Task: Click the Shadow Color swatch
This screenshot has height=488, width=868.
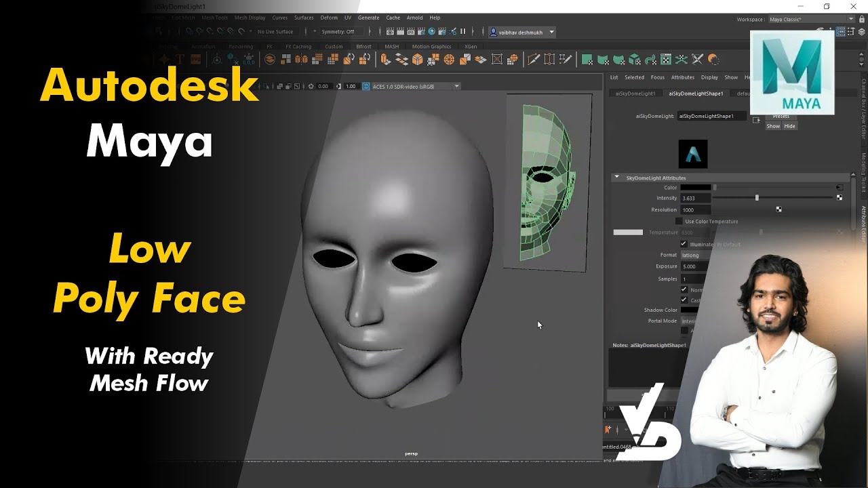Action: pyautogui.click(x=690, y=310)
